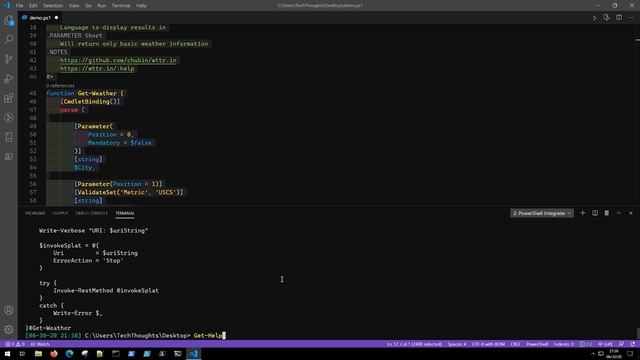Viewport: 640px width, 360px height.
Task: Switch to the Output panel tab
Action: (60, 213)
